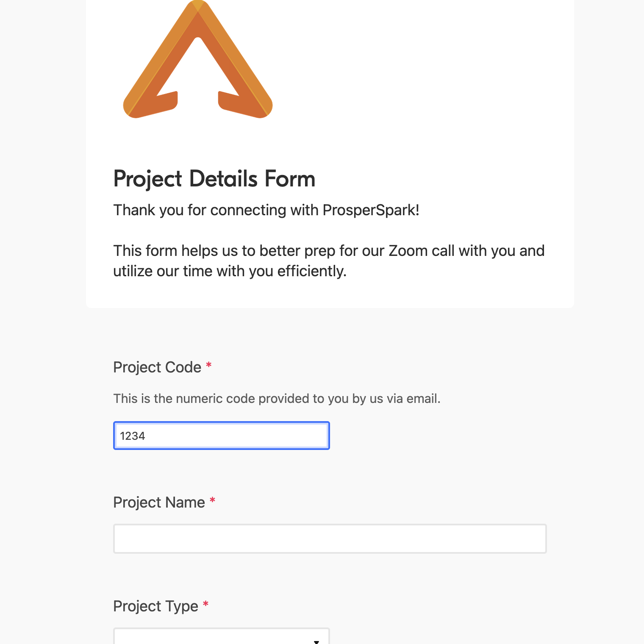Viewport: 644px width, 644px height.
Task: Click the Project Code field label
Action: point(157,367)
